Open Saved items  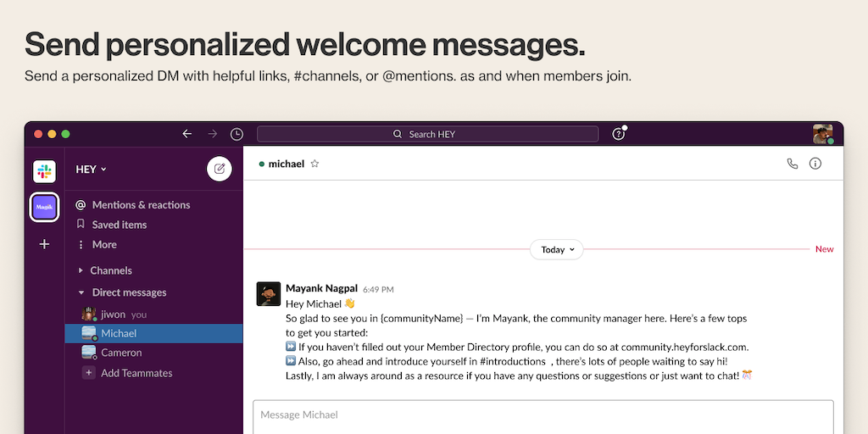click(120, 225)
